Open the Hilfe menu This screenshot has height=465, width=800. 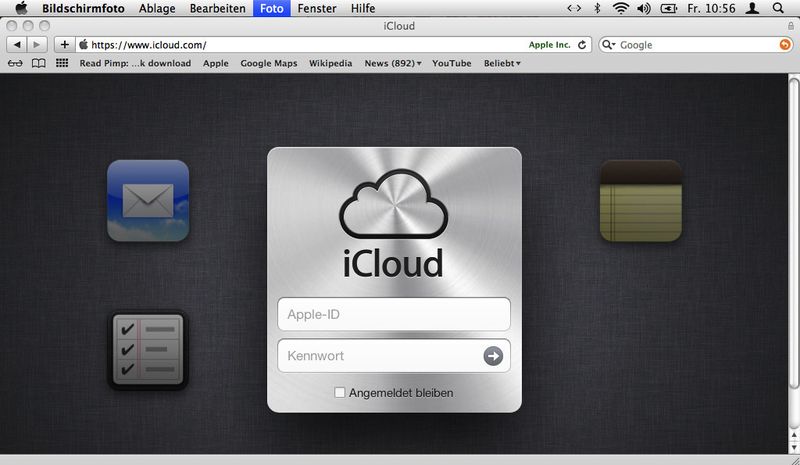coord(363,8)
